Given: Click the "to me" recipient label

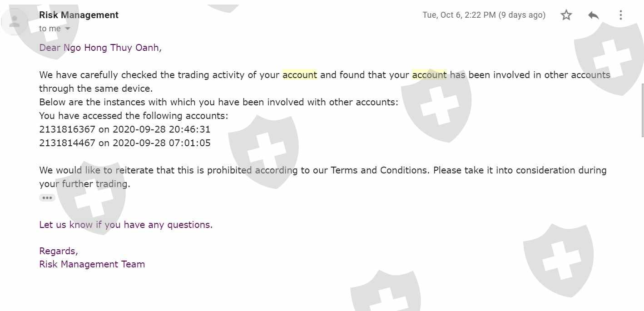Looking at the screenshot, I should (50, 29).
